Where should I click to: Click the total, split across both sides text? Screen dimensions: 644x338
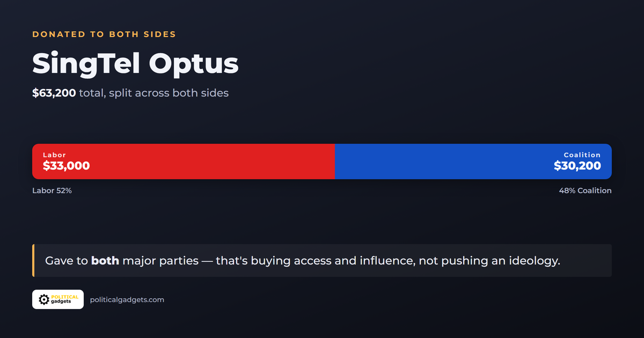[x=154, y=93]
